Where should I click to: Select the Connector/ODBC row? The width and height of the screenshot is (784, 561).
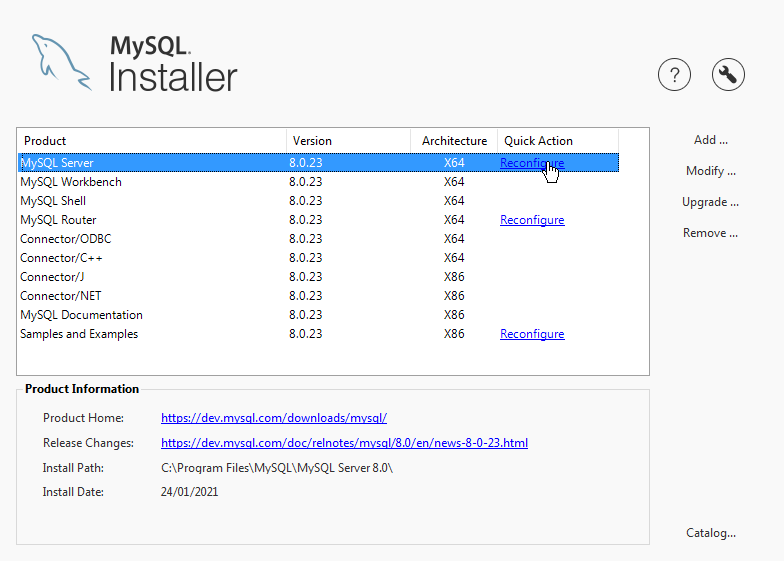318,239
